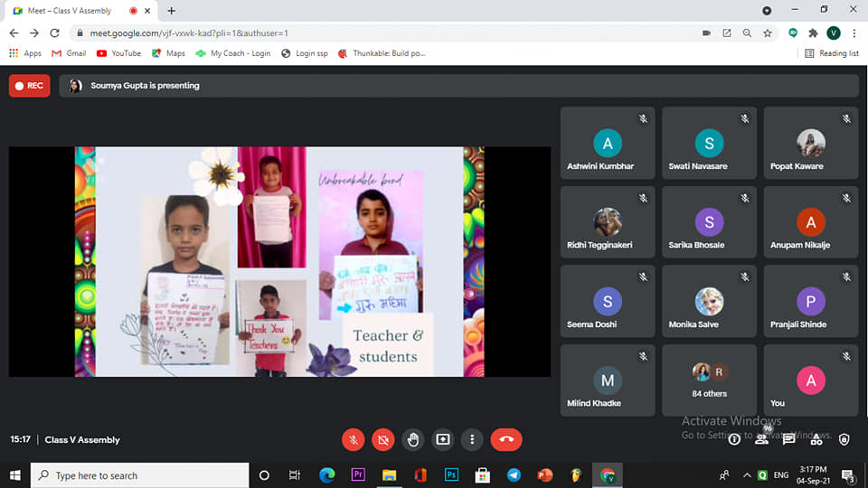Open a new browser tab
The height and width of the screenshot is (488, 868).
[172, 11]
